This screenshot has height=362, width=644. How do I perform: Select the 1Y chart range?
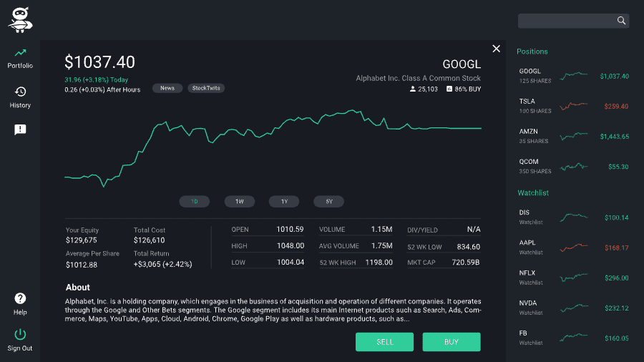click(284, 202)
